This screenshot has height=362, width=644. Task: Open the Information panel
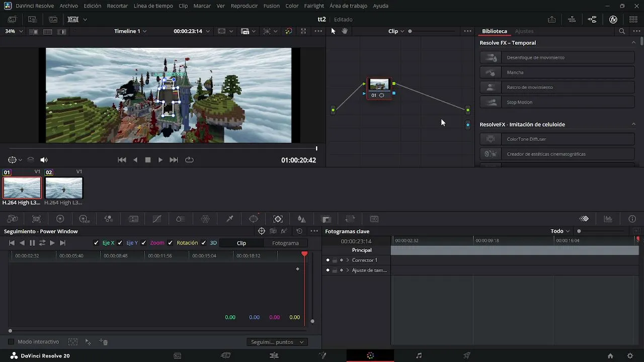click(x=632, y=219)
